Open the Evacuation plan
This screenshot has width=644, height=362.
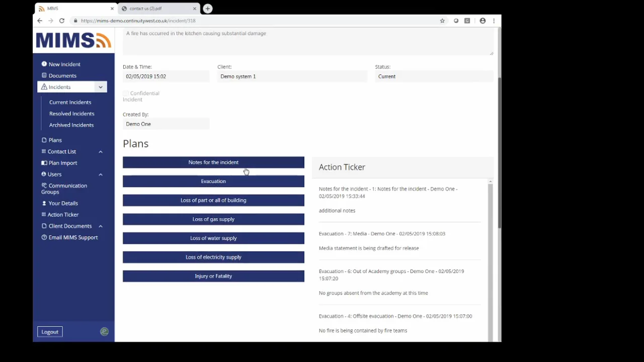tap(213, 181)
